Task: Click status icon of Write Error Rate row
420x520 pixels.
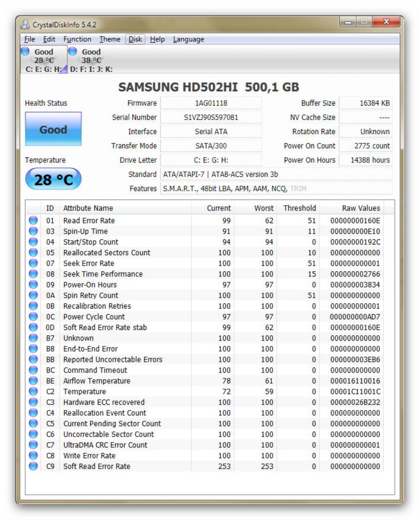Action: click(x=33, y=455)
